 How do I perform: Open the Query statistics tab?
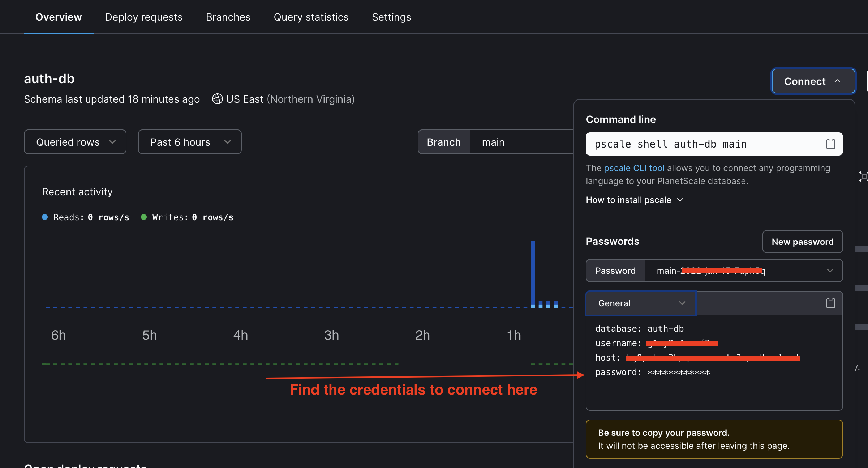pyautogui.click(x=311, y=17)
